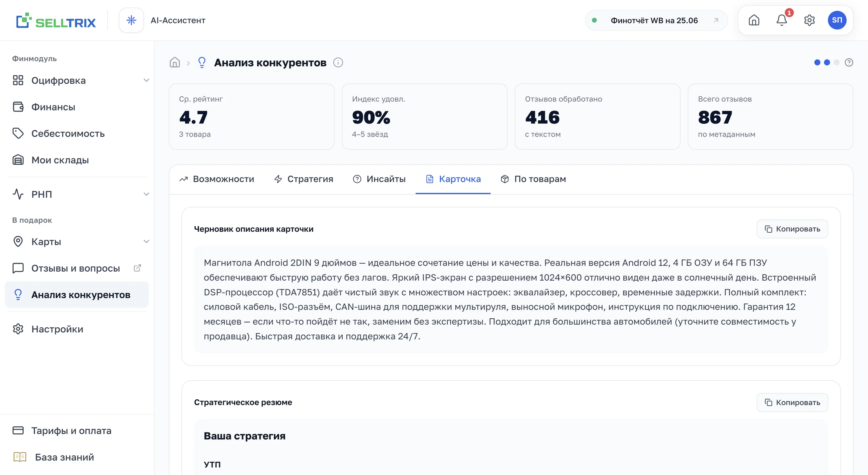Open the Selltrix logo home link
868x475 pixels.
(56, 20)
